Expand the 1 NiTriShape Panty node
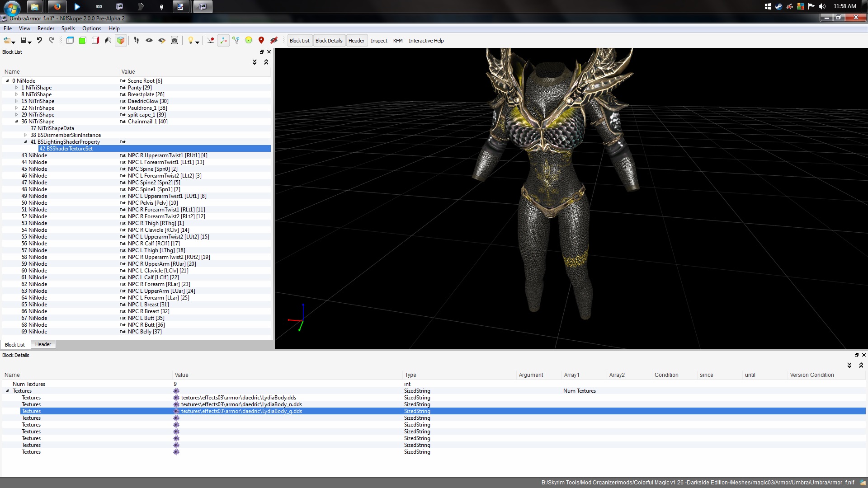868x488 pixels. (17, 88)
